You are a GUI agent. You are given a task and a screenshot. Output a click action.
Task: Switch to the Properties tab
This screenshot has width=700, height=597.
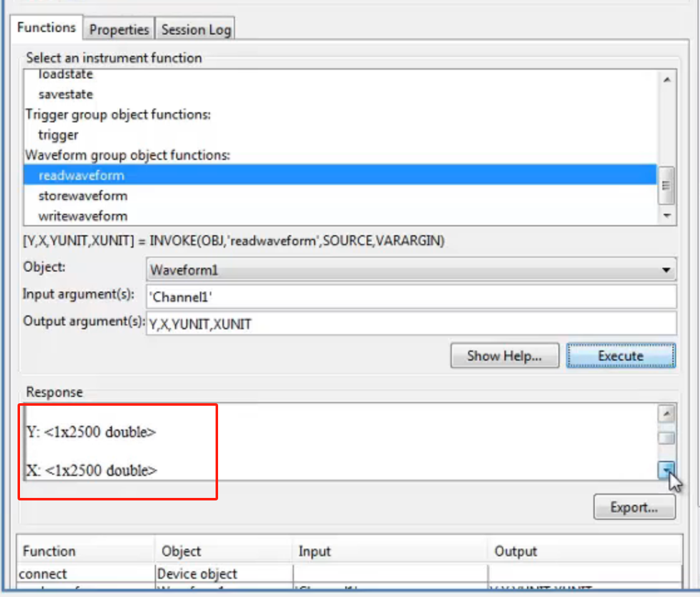[x=119, y=29]
